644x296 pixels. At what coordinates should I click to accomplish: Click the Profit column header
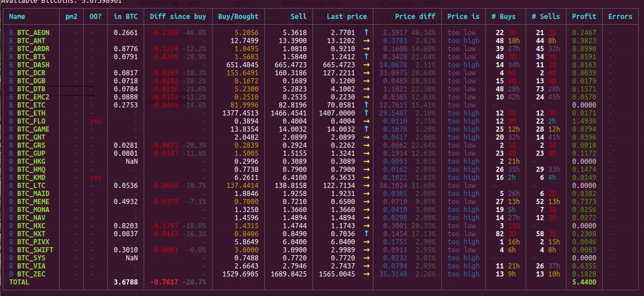[x=584, y=17]
